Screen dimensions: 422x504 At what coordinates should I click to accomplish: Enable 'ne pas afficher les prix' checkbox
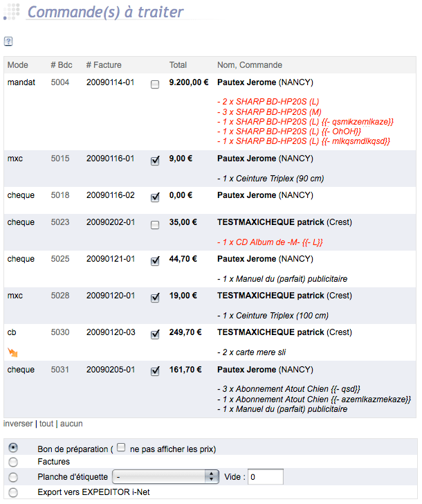[121, 447]
